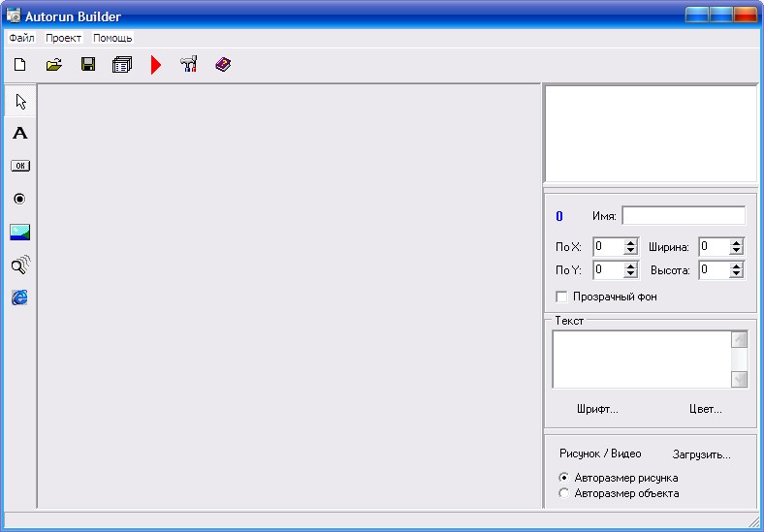
Task: Click inside the Текст text area
Action: [642, 360]
